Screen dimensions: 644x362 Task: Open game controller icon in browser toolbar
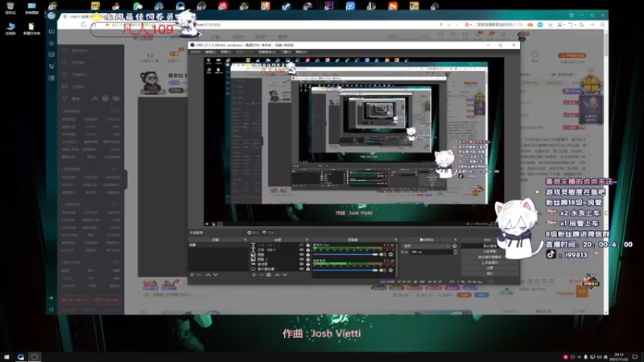tap(530, 25)
